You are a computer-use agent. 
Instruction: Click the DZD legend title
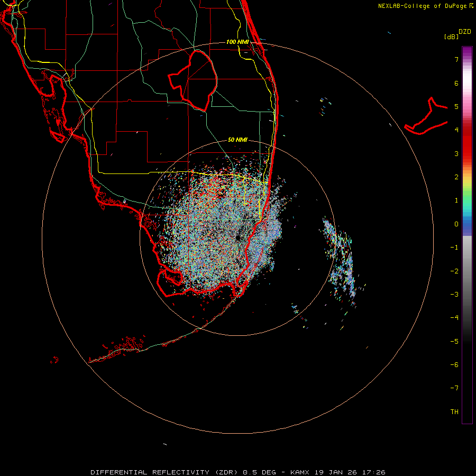pyautogui.click(x=465, y=32)
